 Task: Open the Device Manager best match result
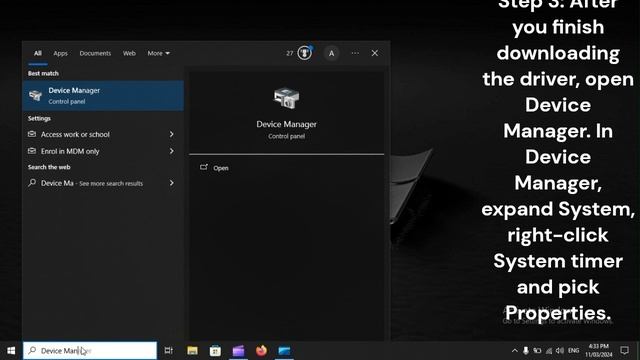[103, 96]
